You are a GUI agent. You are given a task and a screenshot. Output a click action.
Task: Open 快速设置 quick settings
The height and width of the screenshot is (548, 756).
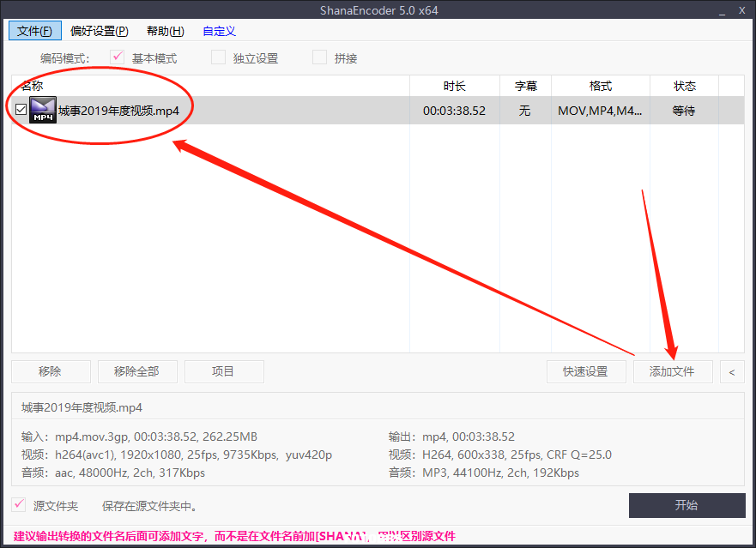[586, 371]
